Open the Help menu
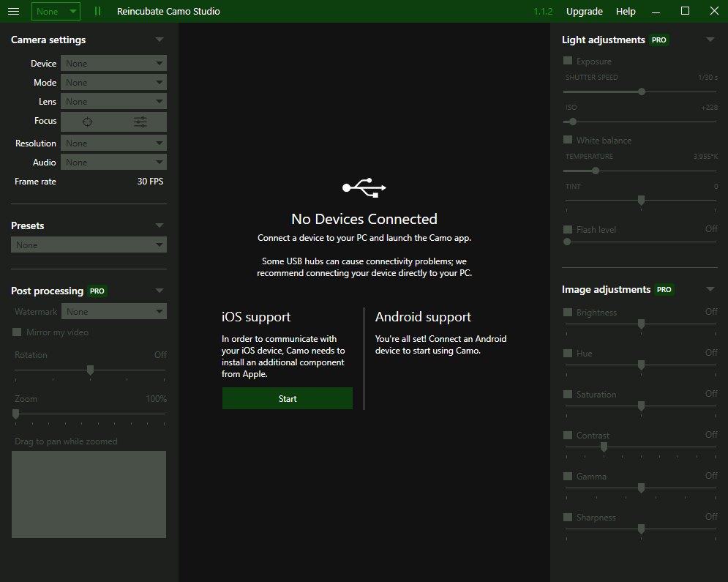 click(x=626, y=11)
